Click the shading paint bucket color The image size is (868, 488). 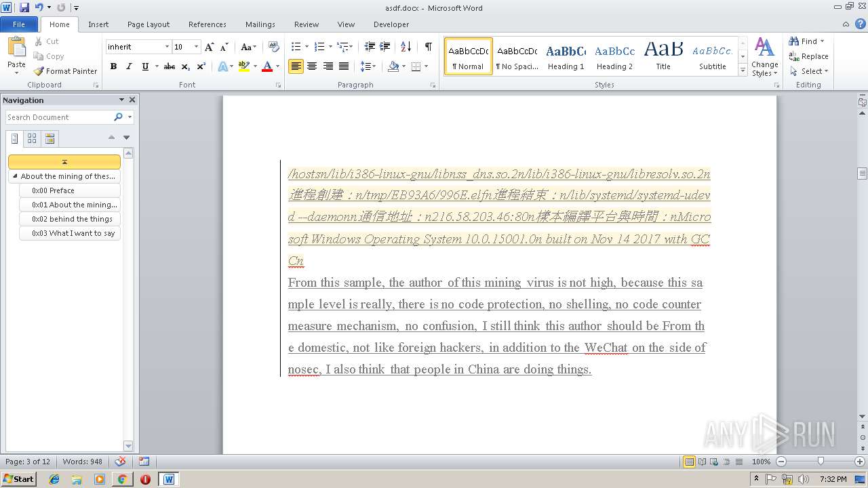click(393, 66)
